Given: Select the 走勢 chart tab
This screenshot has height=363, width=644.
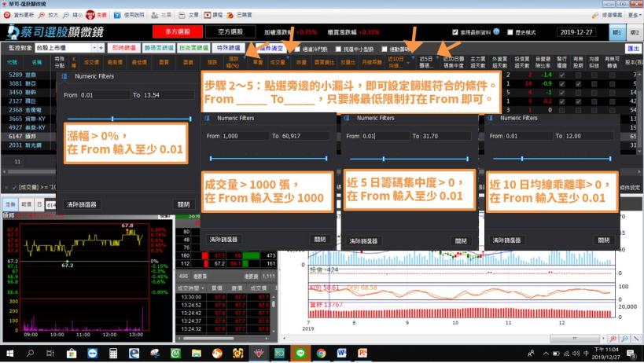Looking at the screenshot, I should pos(10,204).
